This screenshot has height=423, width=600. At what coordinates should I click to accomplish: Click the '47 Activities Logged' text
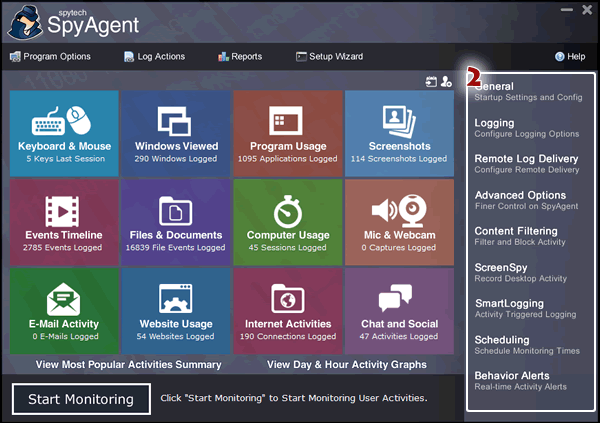click(x=399, y=336)
